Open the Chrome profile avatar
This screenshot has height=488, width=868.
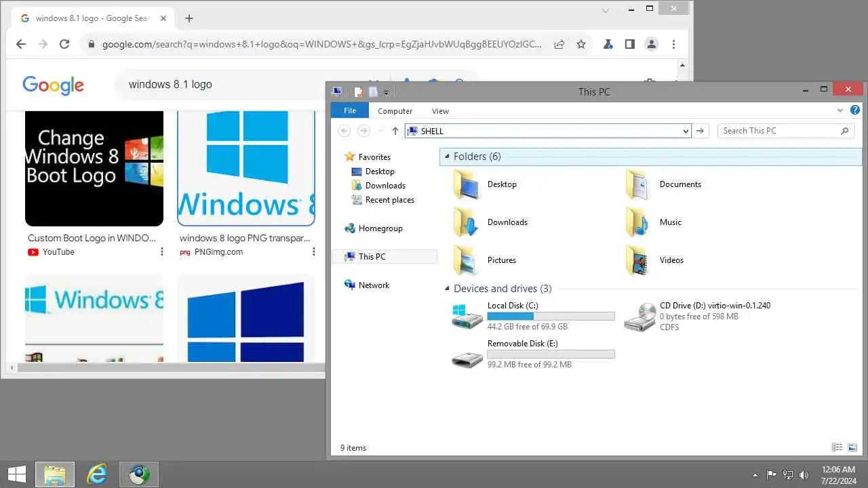point(652,44)
